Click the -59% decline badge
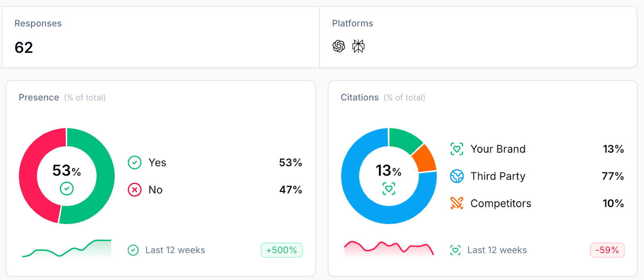Screen dimensions: 644x280 pyautogui.click(x=608, y=250)
